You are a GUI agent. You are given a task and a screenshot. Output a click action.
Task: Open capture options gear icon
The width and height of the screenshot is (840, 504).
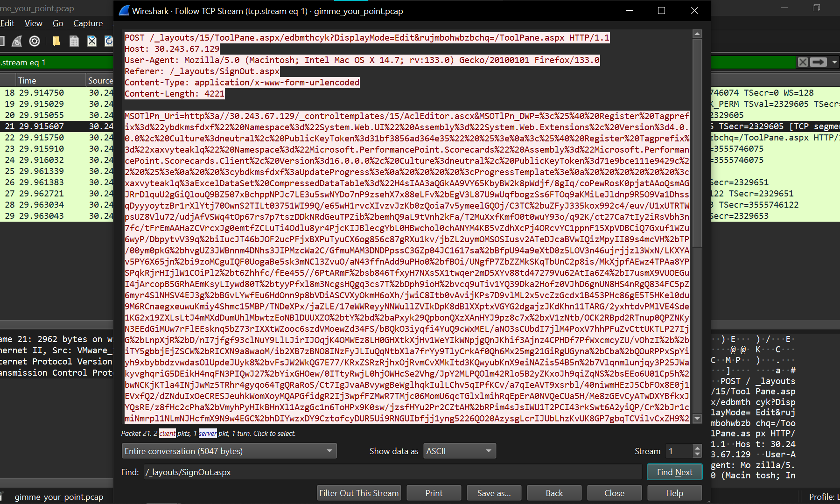click(x=35, y=41)
